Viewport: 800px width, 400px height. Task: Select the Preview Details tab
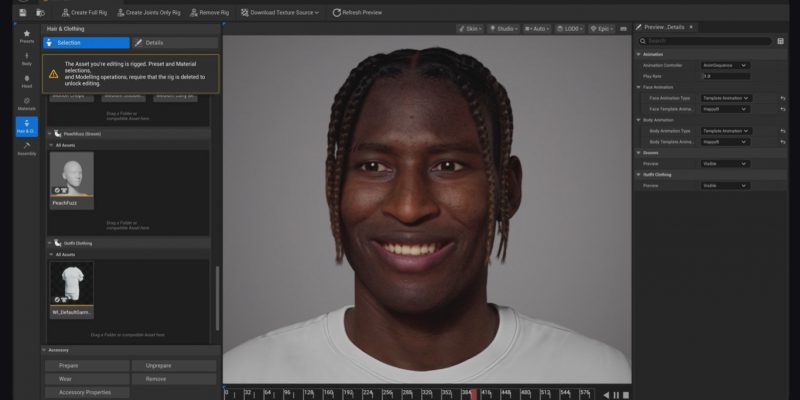[x=662, y=27]
